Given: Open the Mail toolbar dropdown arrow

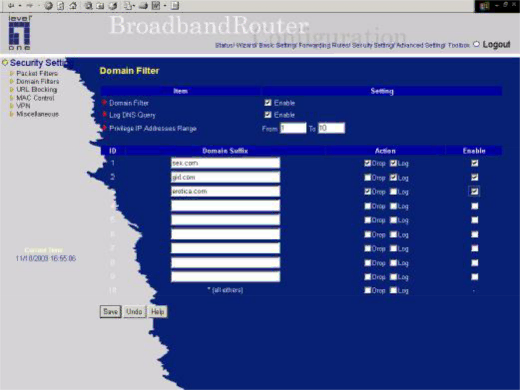Looking at the screenshot, I should tap(133, 6).
